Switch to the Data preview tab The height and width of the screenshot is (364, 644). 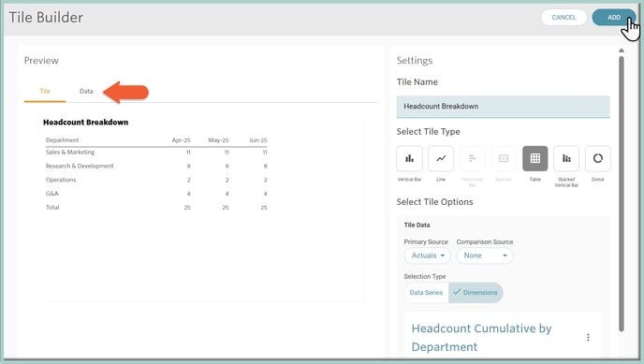(86, 91)
